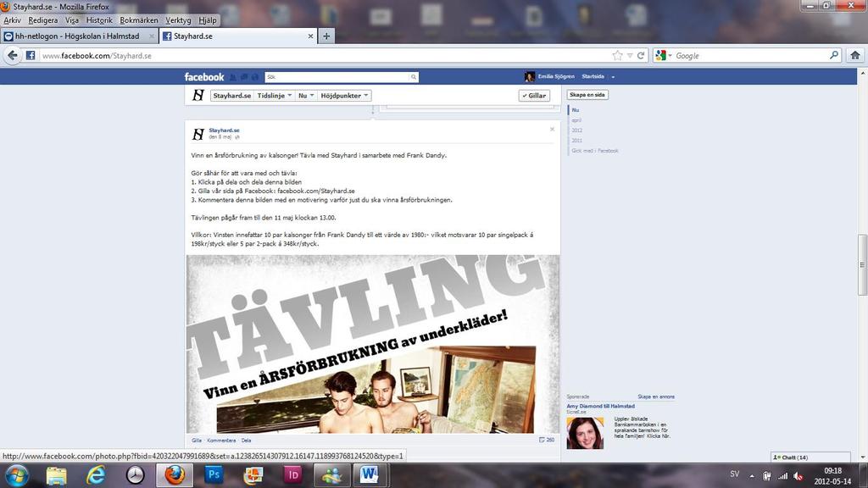
Task: Open Amy Diamond till Halmstad ad link
Action: (601, 406)
